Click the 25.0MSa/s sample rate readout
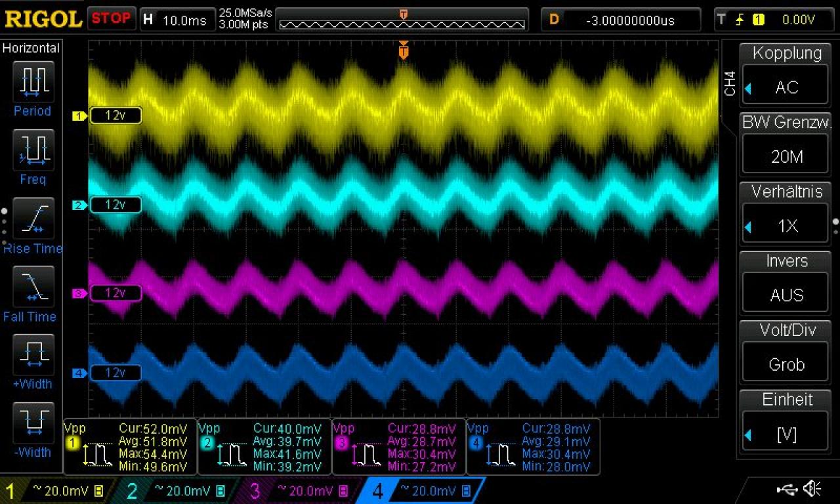This screenshot has width=840, height=504. click(x=245, y=13)
